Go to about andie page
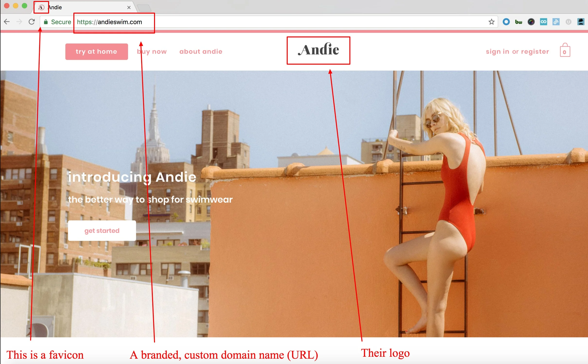This screenshot has width=588, height=364. coord(201,52)
